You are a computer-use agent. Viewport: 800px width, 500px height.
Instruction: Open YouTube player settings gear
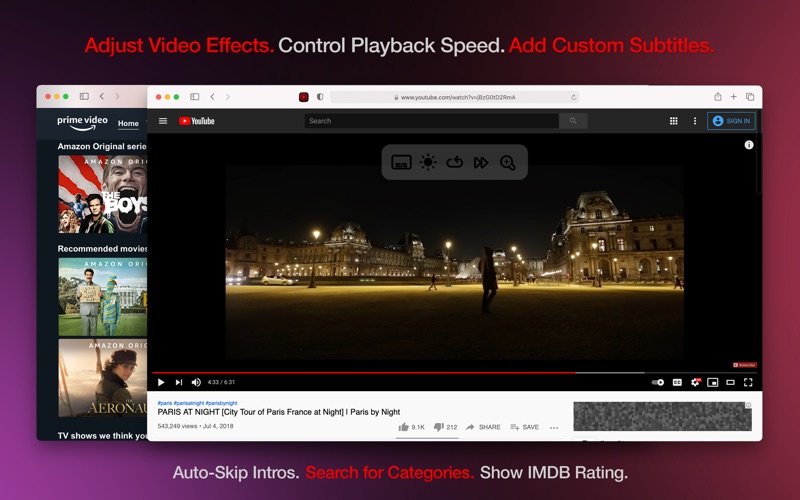click(x=695, y=382)
